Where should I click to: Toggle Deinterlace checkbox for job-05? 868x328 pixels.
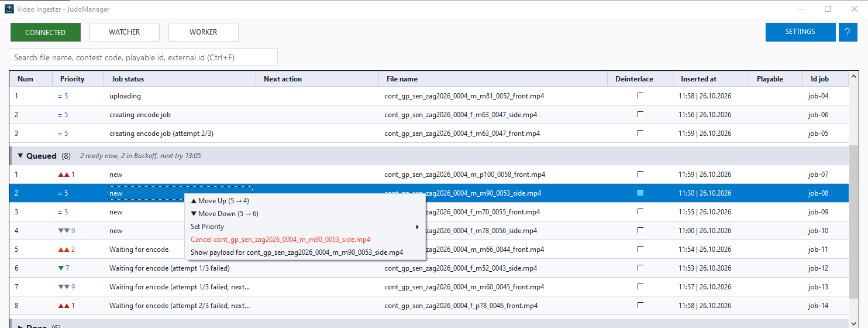[x=640, y=133]
